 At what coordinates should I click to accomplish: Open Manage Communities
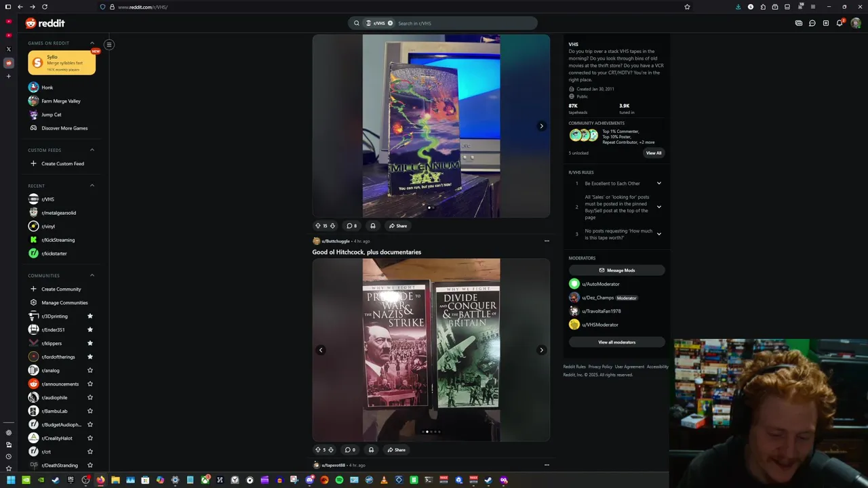(60, 302)
